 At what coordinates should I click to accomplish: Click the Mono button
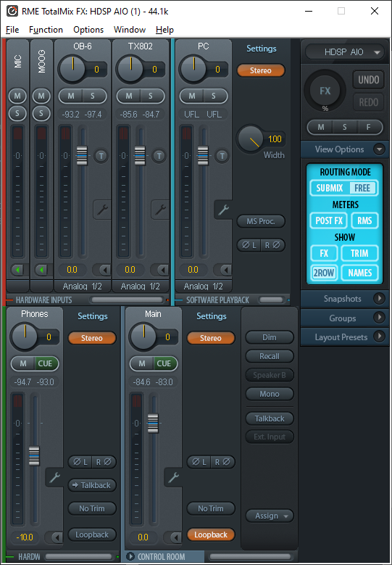270,394
